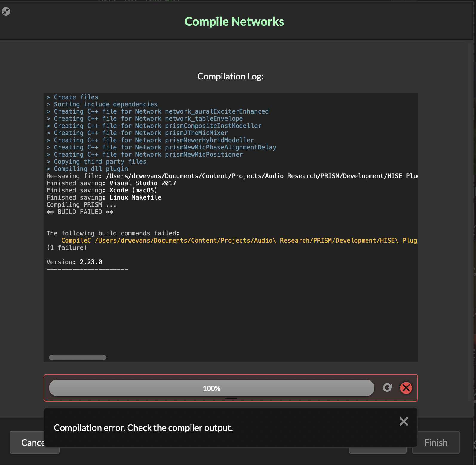Click the 100% progress bar
The height and width of the screenshot is (465, 476).
(211, 388)
